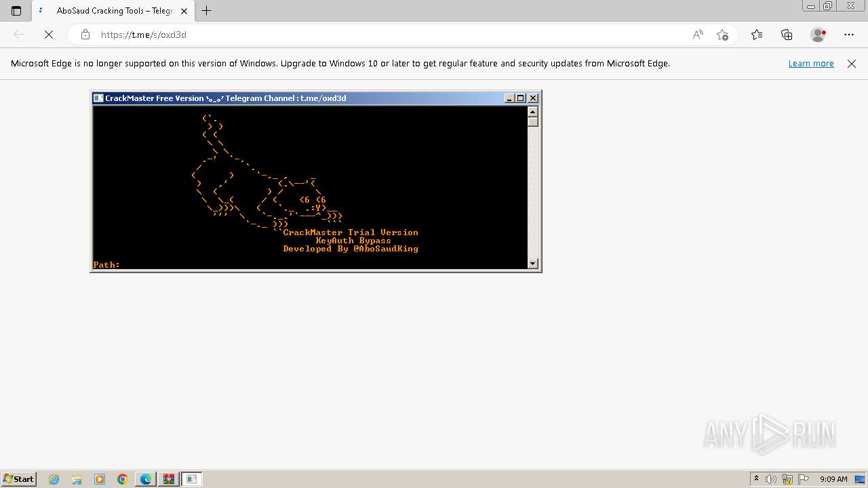Viewport: 868px width, 488px height.
Task: Launch Windows Media Player from taskbar
Action: point(100,479)
